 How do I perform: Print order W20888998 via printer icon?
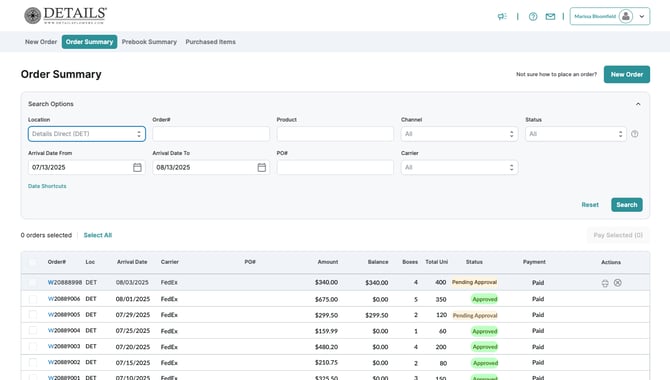tap(605, 283)
